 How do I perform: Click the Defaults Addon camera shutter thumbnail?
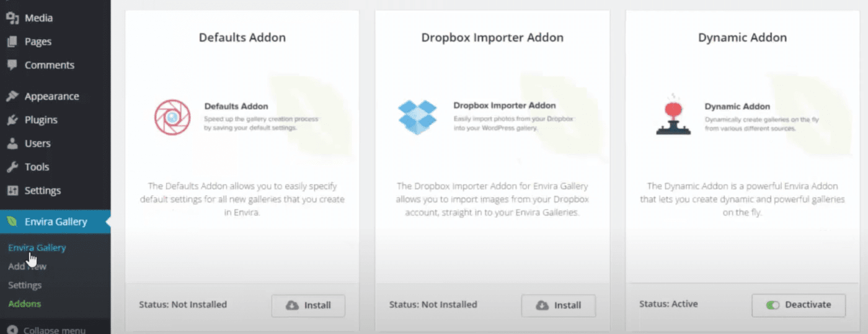tap(172, 117)
